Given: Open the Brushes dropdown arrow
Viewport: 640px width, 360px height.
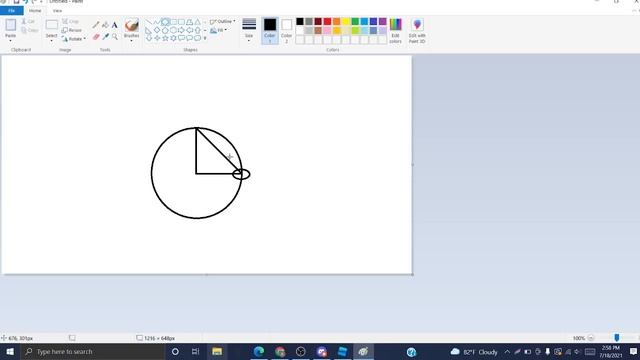Looking at the screenshot, I should click(131, 40).
